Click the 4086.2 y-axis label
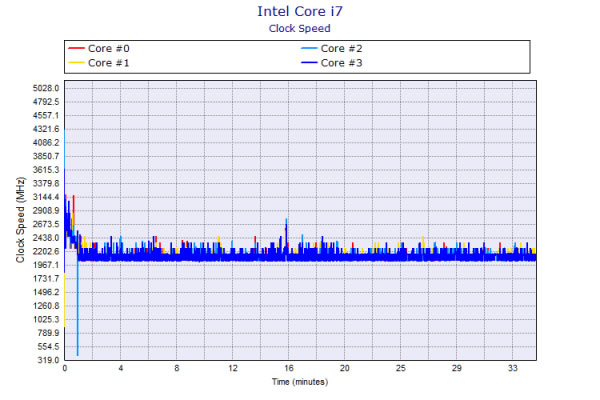Image resolution: width=600 pixels, height=400 pixels. tap(46, 143)
